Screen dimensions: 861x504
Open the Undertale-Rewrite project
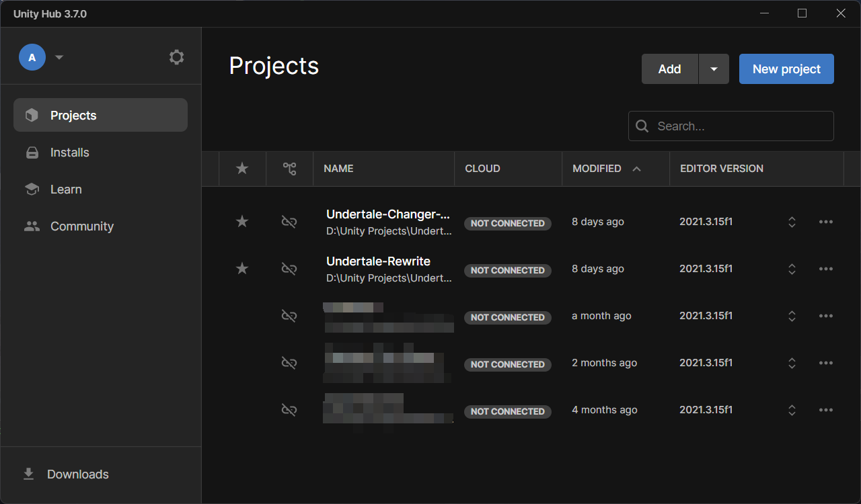[x=378, y=261]
